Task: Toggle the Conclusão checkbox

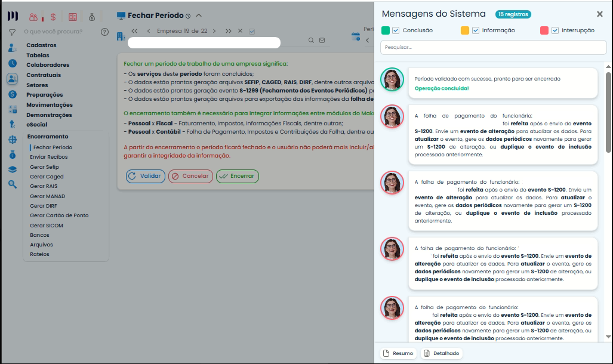Action: click(396, 30)
